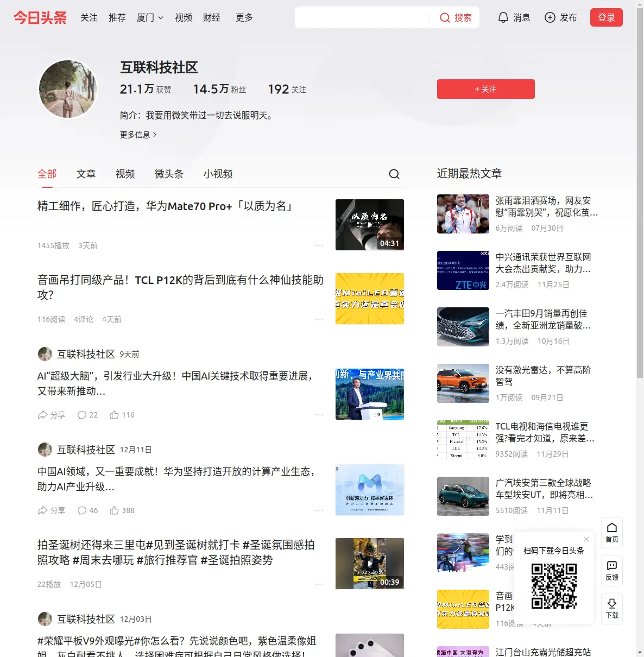
Task: Open more options for the 华为Mate70 Pro+ video
Action: (319, 245)
